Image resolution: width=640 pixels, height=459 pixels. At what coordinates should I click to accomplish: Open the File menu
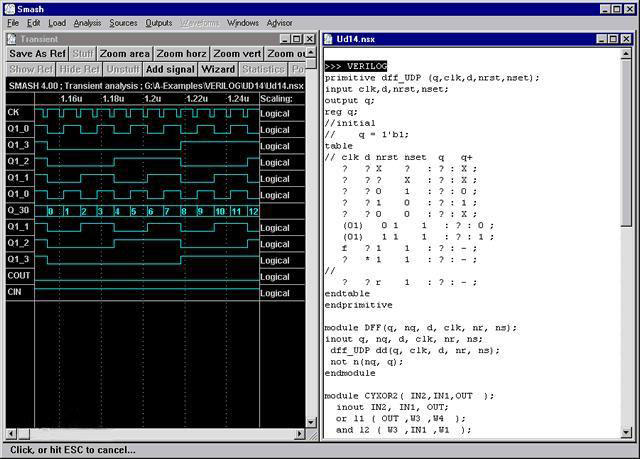tap(13, 22)
